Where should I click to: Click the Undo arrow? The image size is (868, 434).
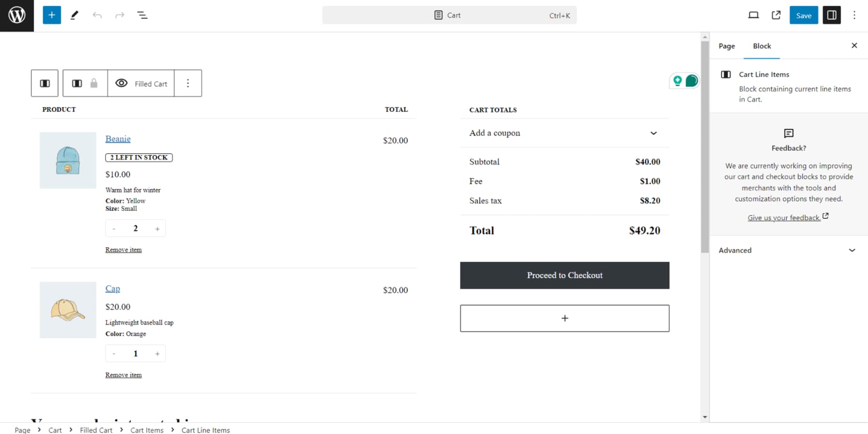coord(97,15)
